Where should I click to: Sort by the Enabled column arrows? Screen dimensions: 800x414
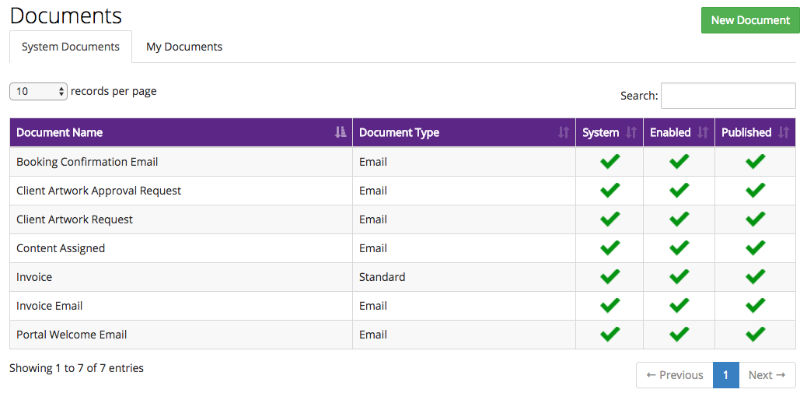(x=702, y=133)
